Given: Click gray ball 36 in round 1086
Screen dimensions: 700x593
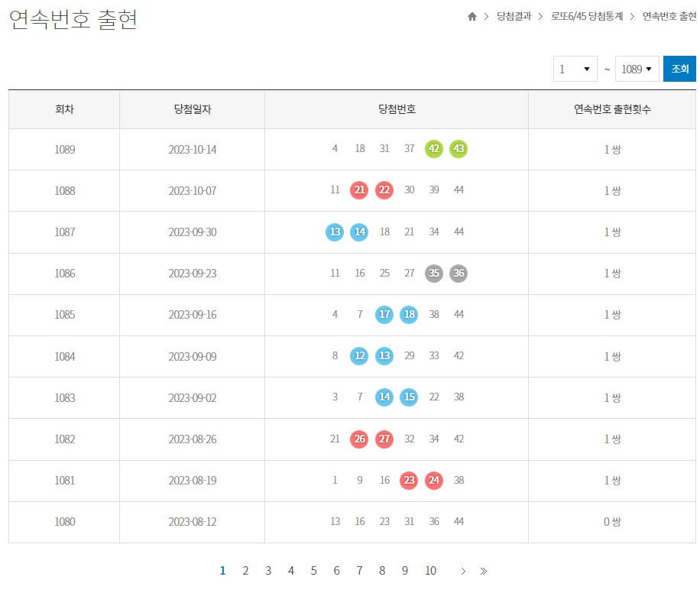Looking at the screenshot, I should pyautogui.click(x=458, y=273).
